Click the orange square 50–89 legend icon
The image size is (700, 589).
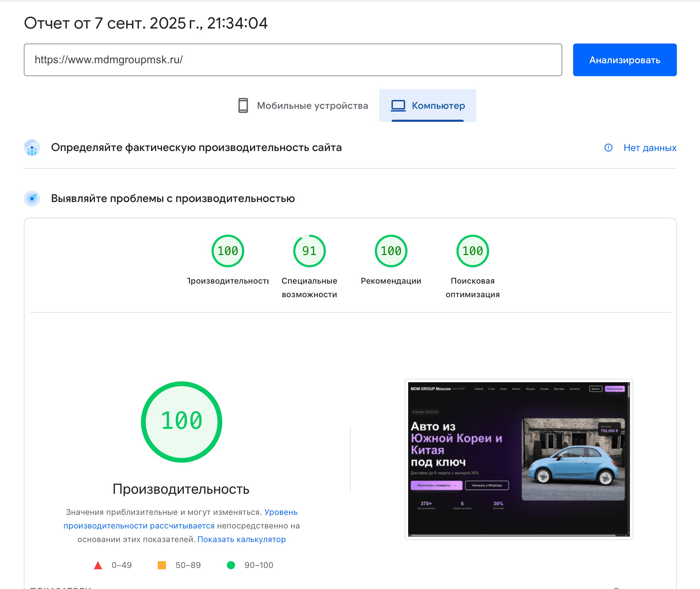[x=162, y=565]
